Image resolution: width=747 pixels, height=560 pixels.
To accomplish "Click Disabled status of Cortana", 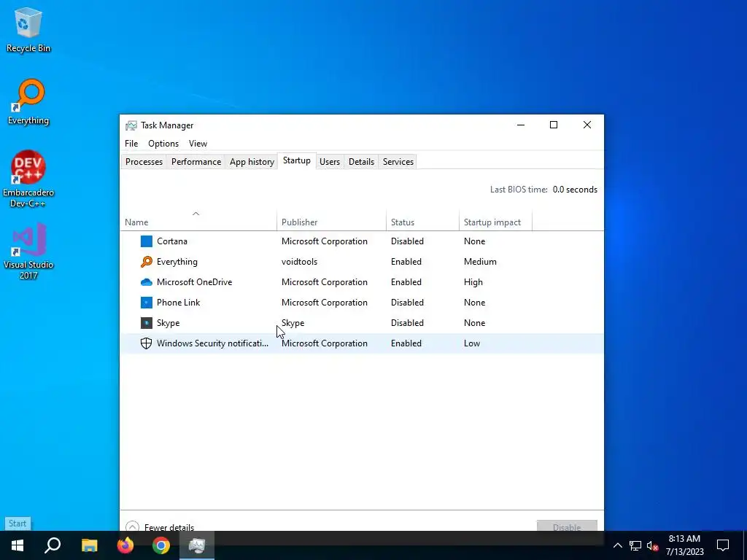I will pos(407,241).
